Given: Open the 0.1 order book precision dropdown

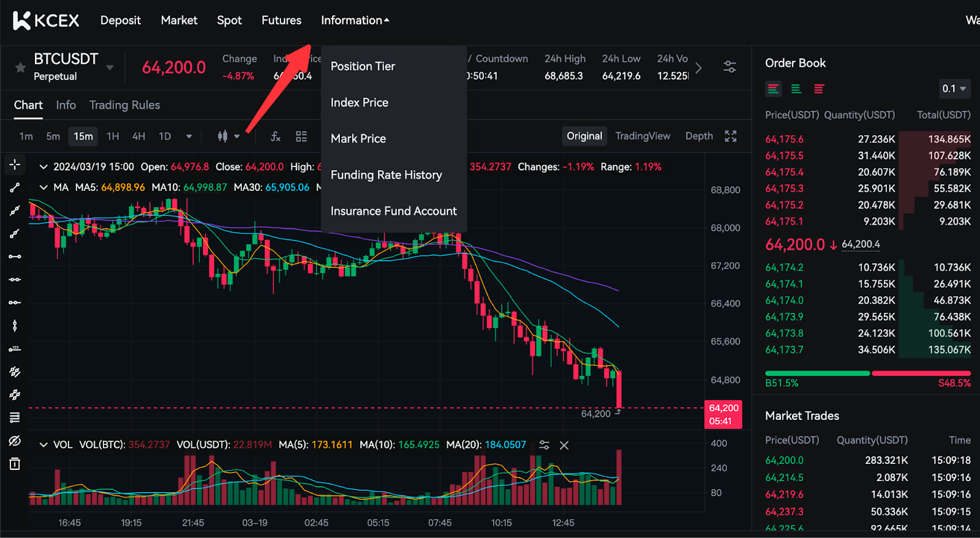Looking at the screenshot, I should tap(954, 89).
